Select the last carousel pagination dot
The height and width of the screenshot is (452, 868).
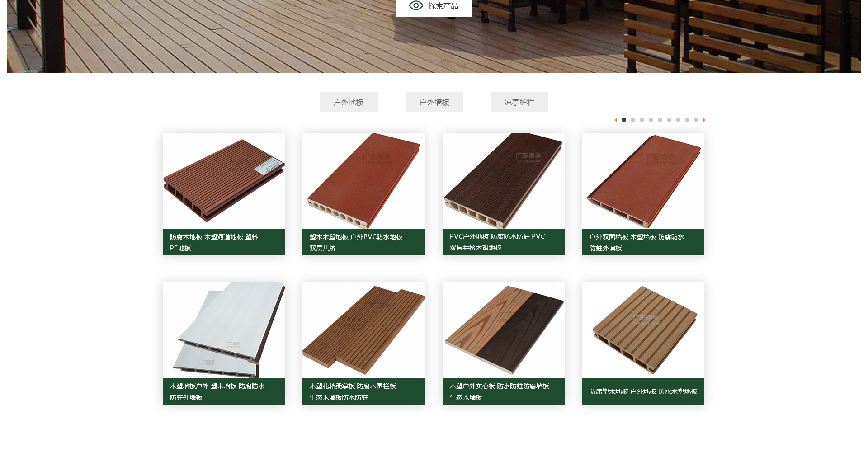click(x=696, y=120)
